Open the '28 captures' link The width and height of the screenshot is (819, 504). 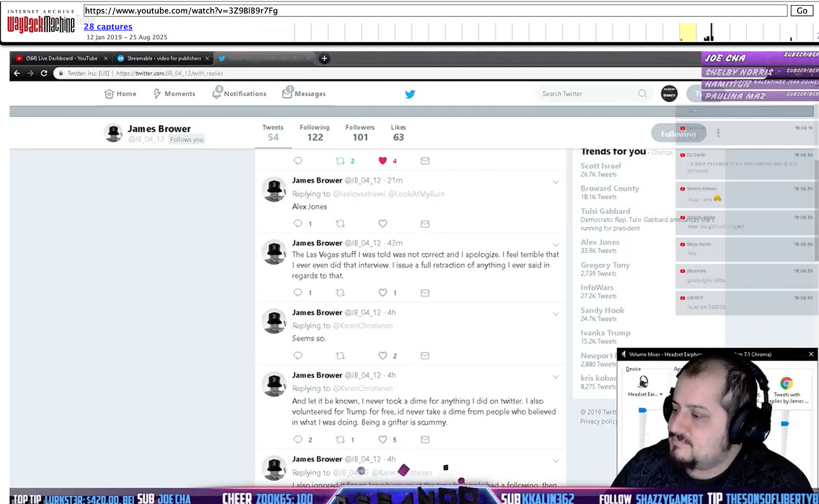click(x=108, y=26)
